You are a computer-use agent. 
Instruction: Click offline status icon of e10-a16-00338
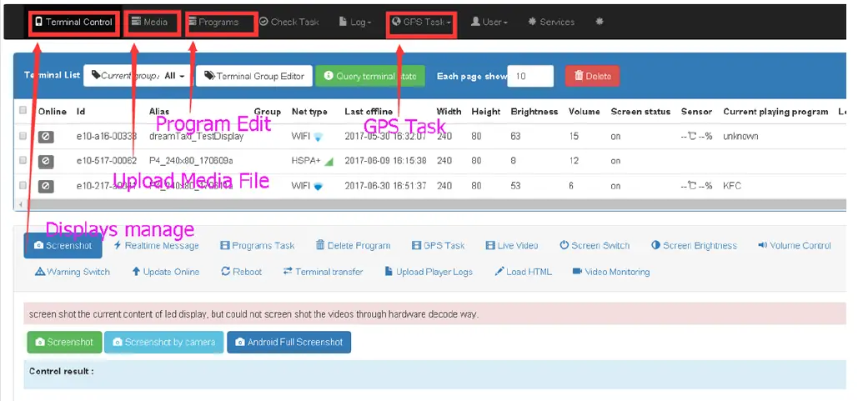click(x=46, y=136)
